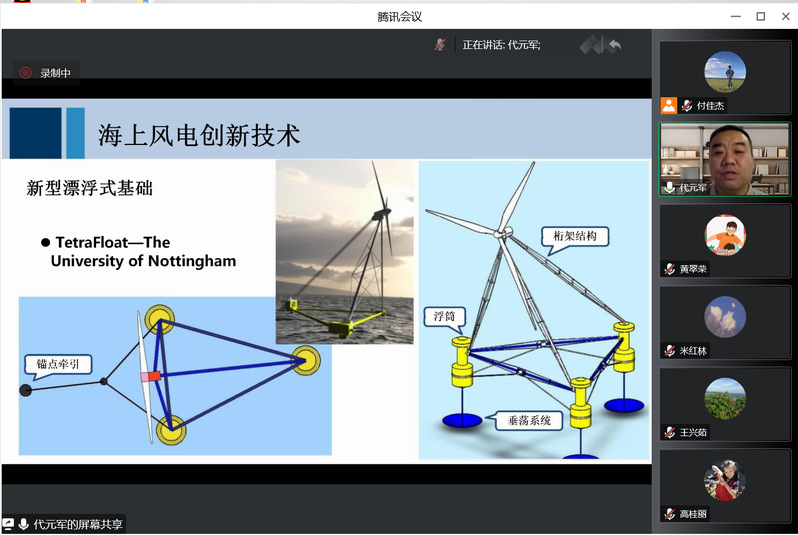Click the mic icon in 代元军的屏幕共享 label
The height and width of the screenshot is (535, 798).
tap(23, 524)
